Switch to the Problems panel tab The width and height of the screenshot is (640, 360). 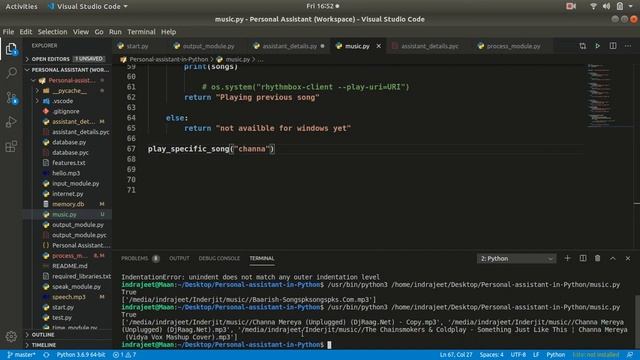click(140, 258)
